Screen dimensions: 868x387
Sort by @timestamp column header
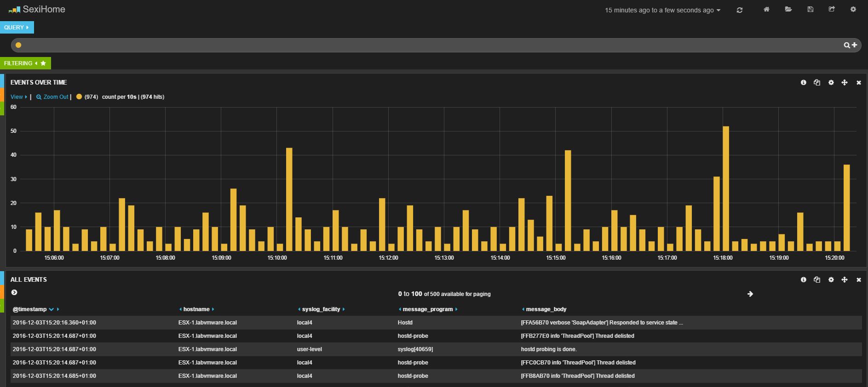click(30, 309)
